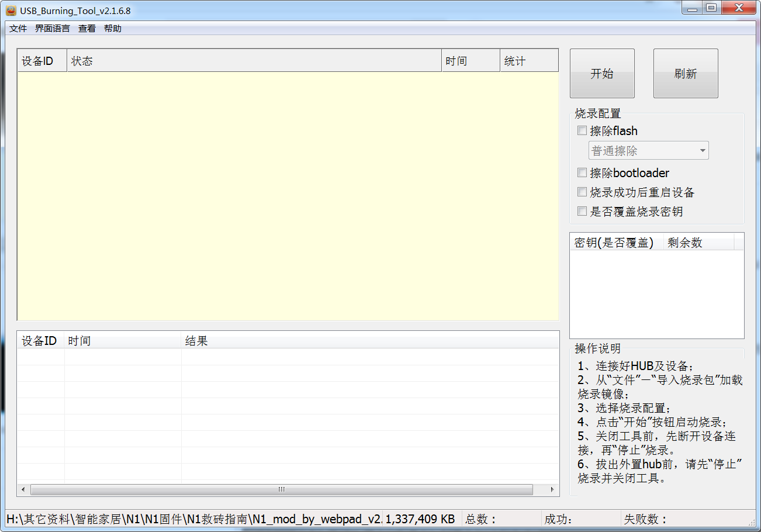Toggle 是否覆盖烧录密钥 checkbox

[582, 211]
